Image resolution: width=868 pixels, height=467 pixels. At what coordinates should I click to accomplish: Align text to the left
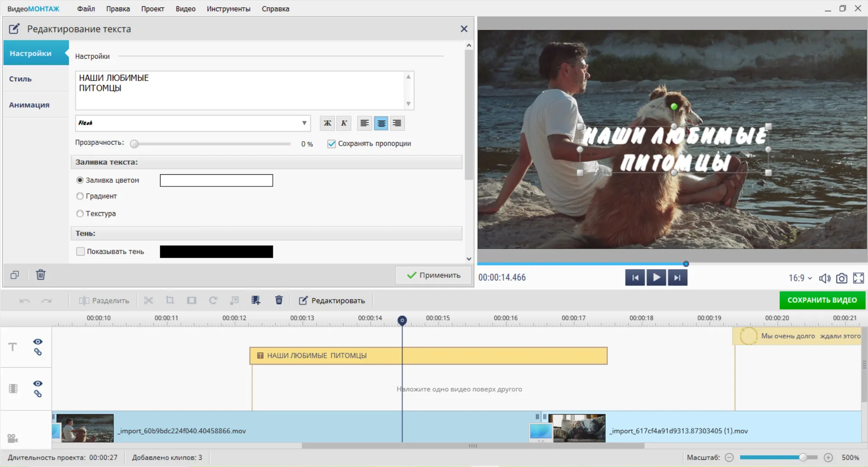pos(364,123)
